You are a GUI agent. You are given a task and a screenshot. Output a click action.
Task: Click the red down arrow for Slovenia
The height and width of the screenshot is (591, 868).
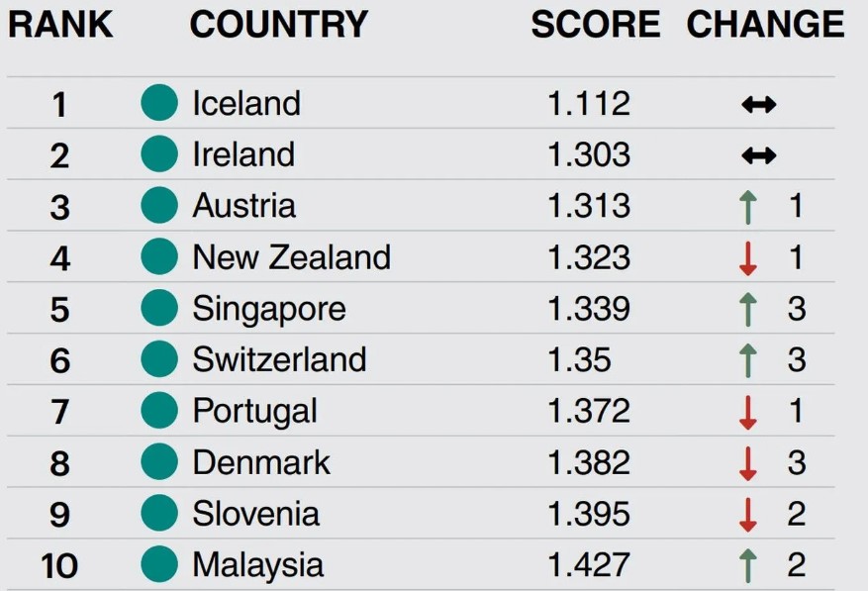pyautogui.click(x=748, y=515)
